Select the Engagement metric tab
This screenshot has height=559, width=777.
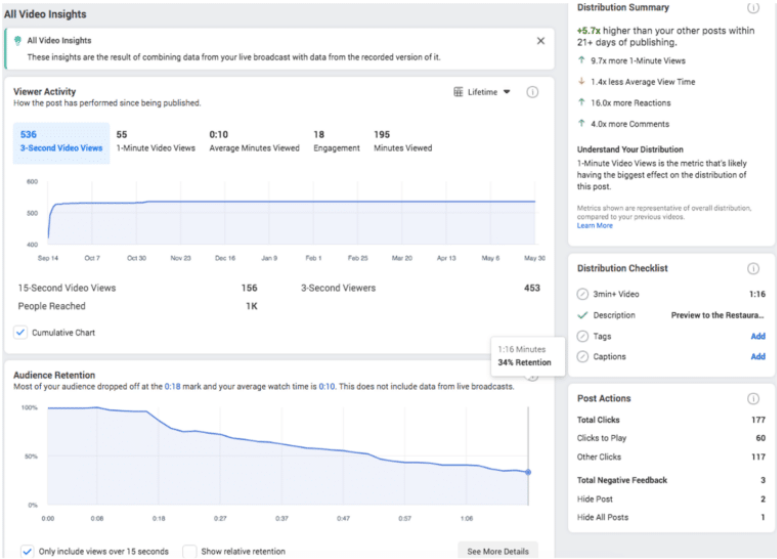click(x=336, y=141)
